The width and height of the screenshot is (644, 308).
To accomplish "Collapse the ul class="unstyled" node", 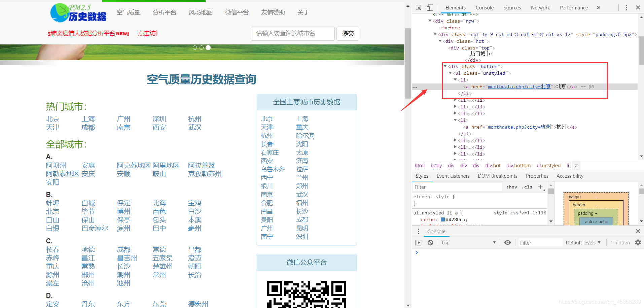I will [x=450, y=73].
